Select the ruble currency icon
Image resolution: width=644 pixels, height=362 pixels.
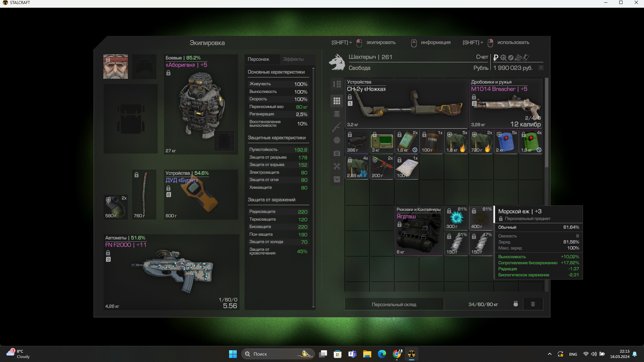[x=496, y=58]
